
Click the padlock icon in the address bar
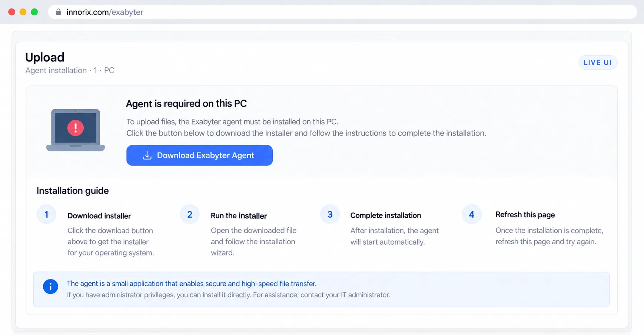(x=58, y=12)
